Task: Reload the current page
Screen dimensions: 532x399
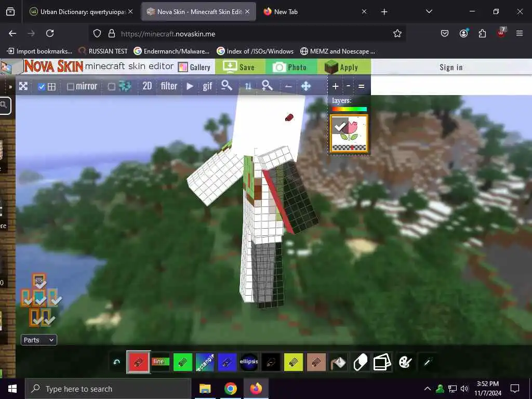Action: point(50,33)
